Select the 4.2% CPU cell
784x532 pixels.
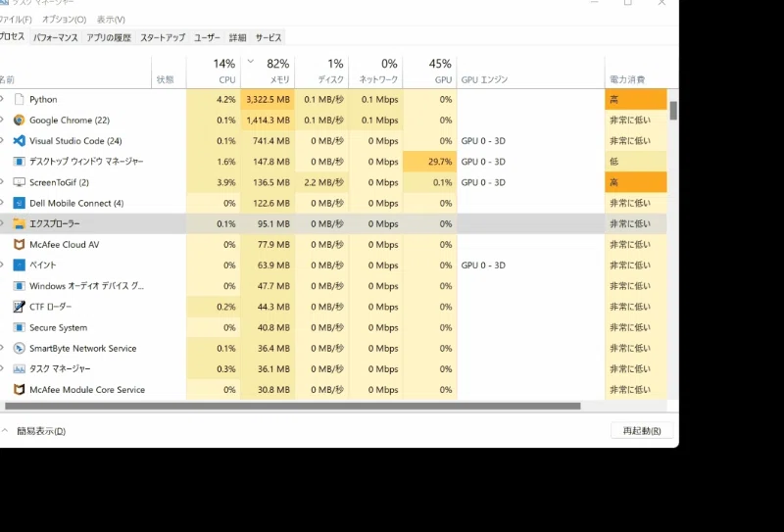click(x=214, y=99)
